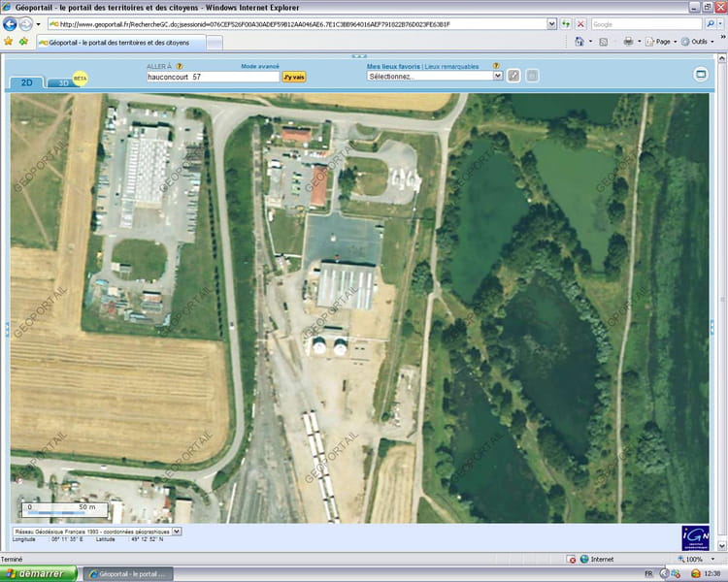
Task: Click the Mode avancé link
Action: 259,66
